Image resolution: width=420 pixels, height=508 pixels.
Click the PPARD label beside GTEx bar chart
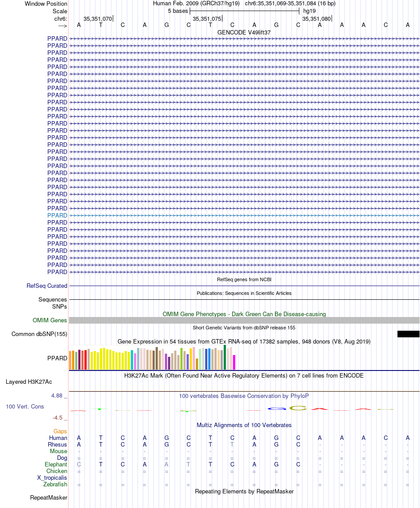coord(57,358)
